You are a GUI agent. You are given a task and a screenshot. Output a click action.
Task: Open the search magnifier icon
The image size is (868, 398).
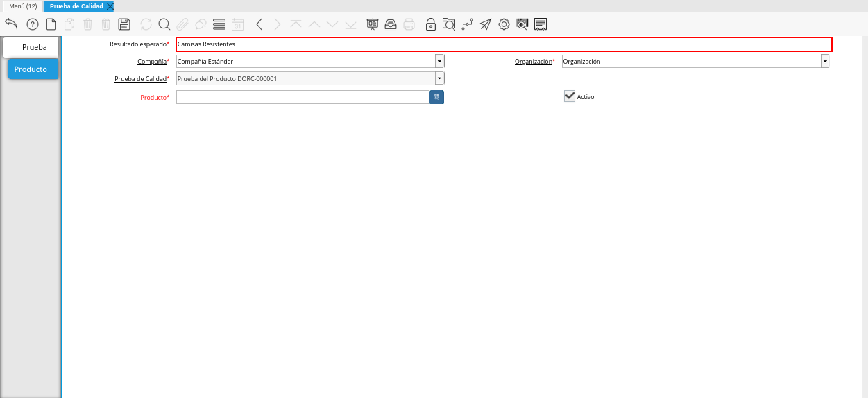164,24
